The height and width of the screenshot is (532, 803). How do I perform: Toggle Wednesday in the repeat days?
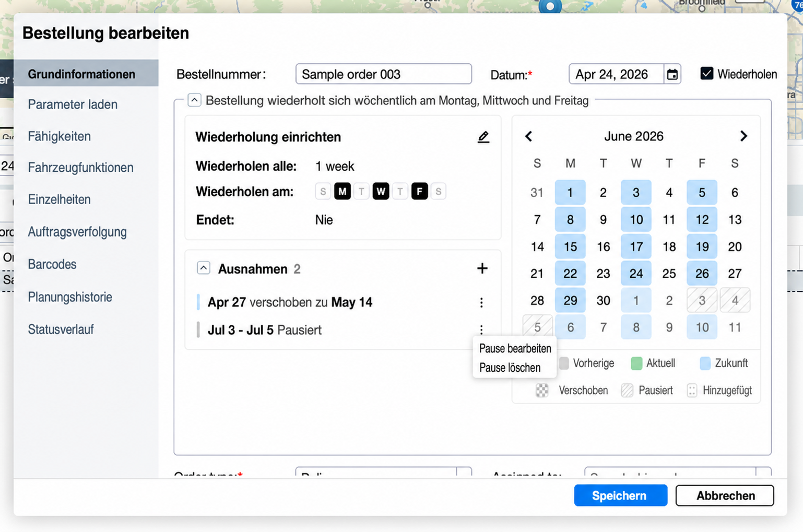(381, 191)
